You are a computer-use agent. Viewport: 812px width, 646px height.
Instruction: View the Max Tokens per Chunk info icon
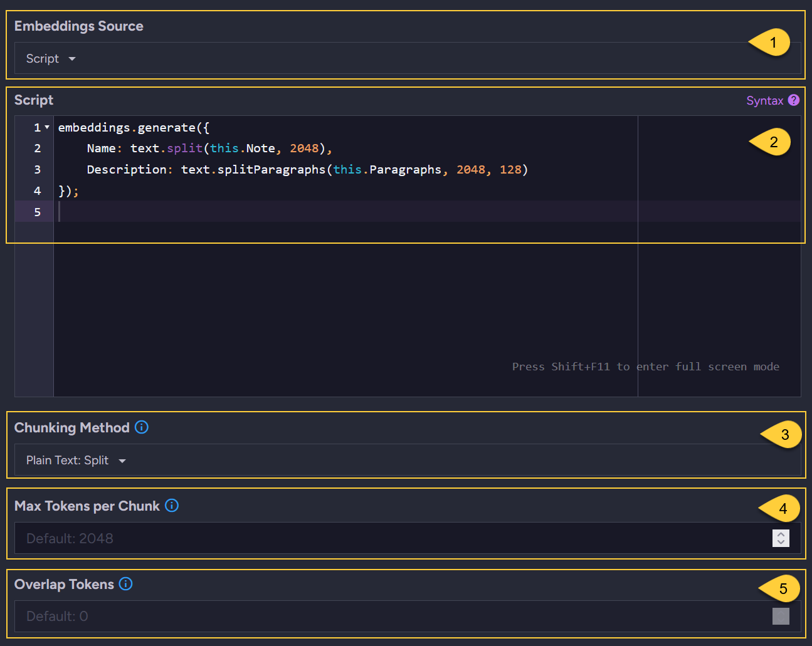tap(171, 506)
